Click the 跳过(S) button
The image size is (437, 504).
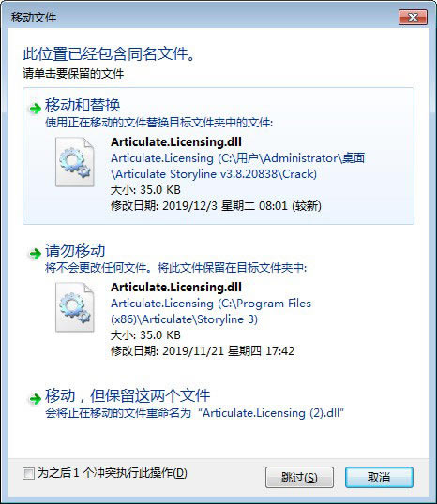point(299,478)
